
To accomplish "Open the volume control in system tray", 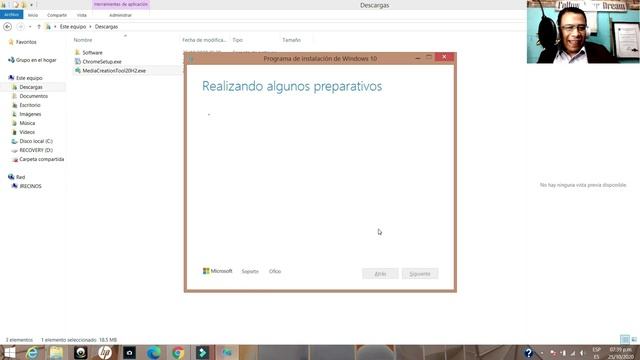I will pyautogui.click(x=582, y=353).
